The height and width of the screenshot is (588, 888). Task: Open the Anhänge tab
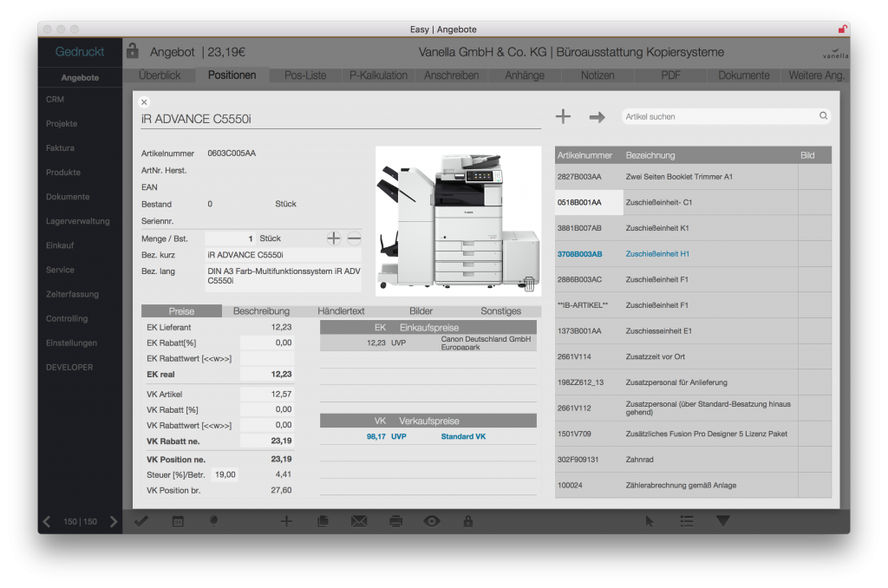click(x=525, y=75)
